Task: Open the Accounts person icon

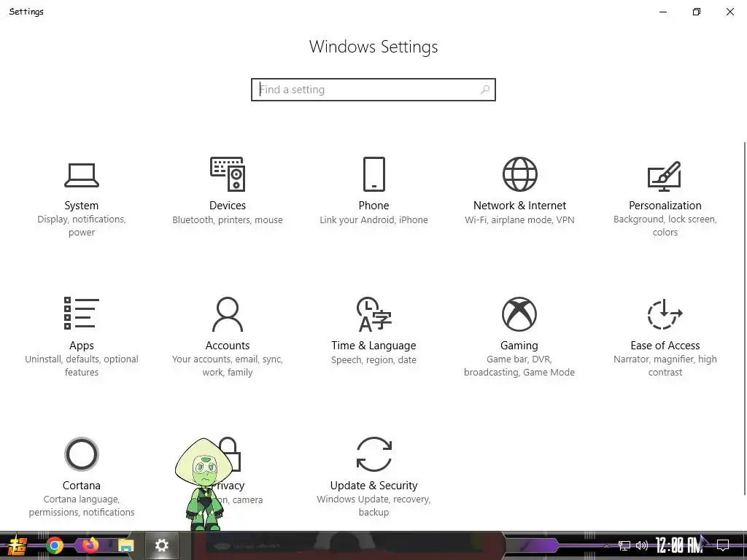Action: (228, 314)
